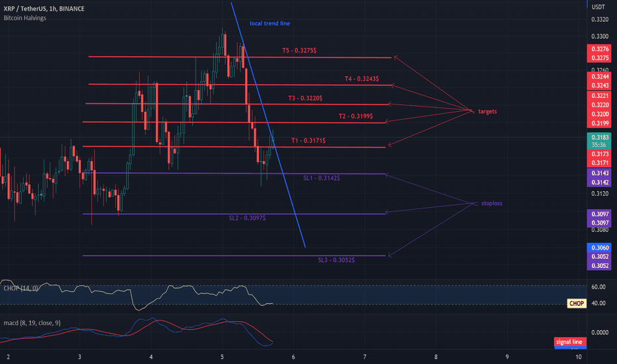Click the 0.3120 price scale value
Viewport: 617px width, 364px height.
pos(600,194)
